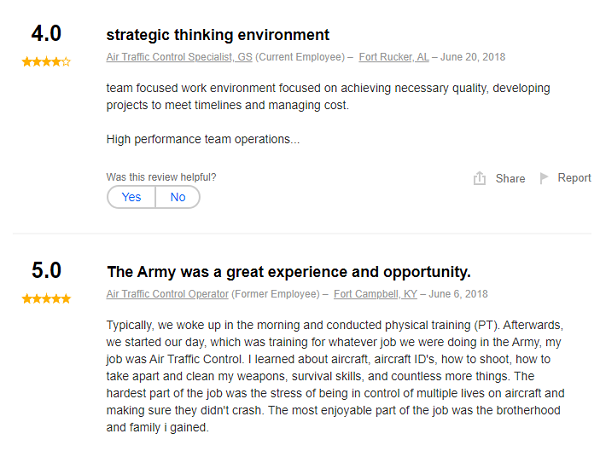Viewport: 600px width, 451px height.
Task: Click the 4.0 rating number
Action: [46, 35]
